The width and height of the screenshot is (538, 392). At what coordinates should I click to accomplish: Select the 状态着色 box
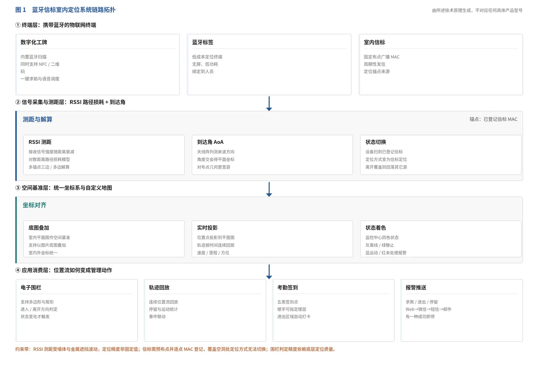coord(441,239)
